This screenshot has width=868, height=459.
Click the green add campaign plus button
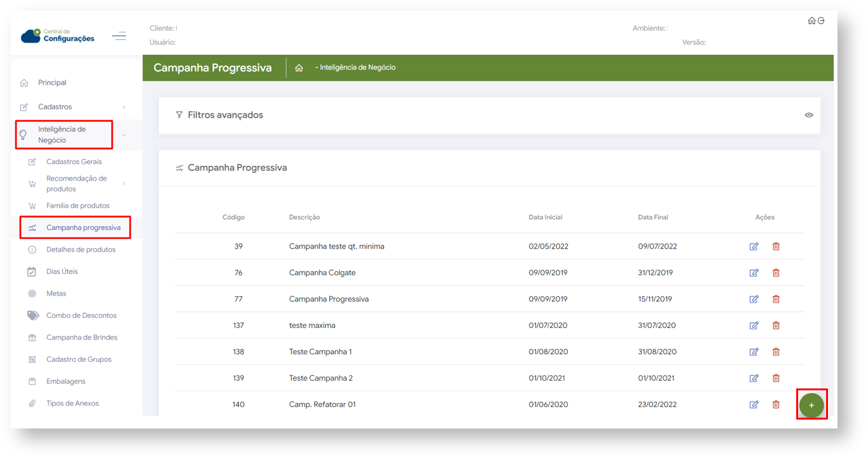(x=811, y=405)
